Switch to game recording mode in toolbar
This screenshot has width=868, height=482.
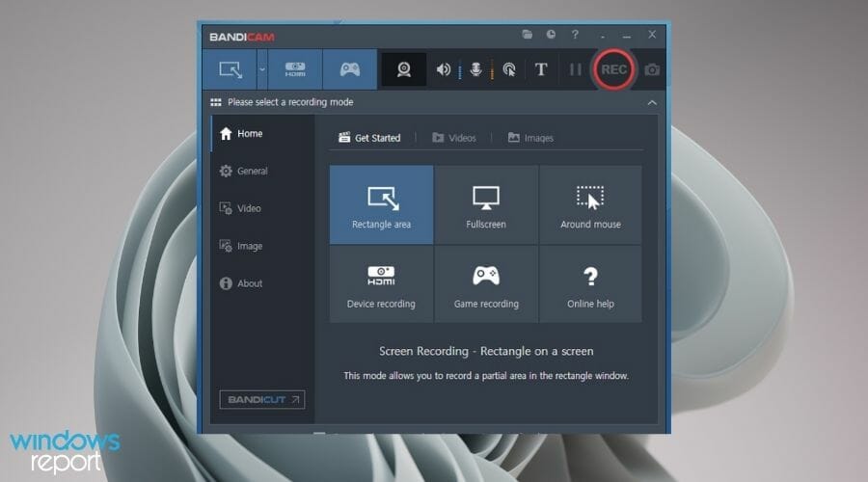pyautogui.click(x=350, y=69)
